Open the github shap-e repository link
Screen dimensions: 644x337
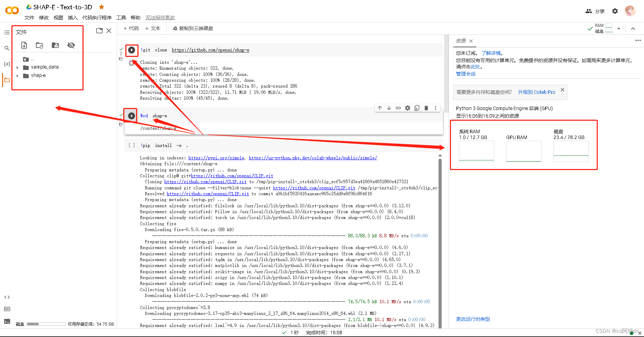pos(211,50)
